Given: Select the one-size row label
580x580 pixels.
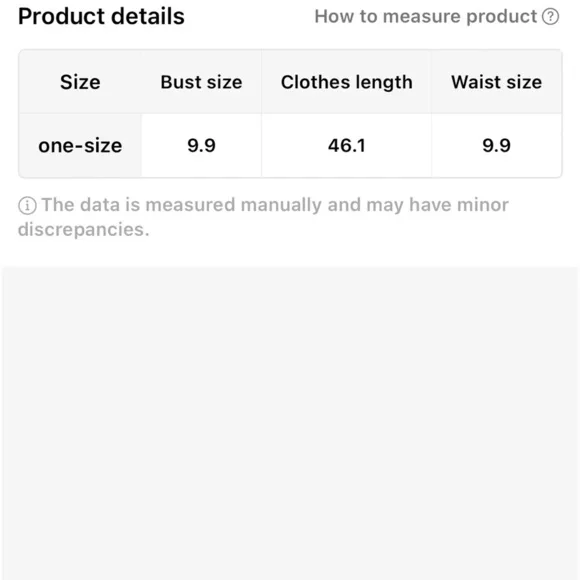Looking at the screenshot, I should click(80, 145).
